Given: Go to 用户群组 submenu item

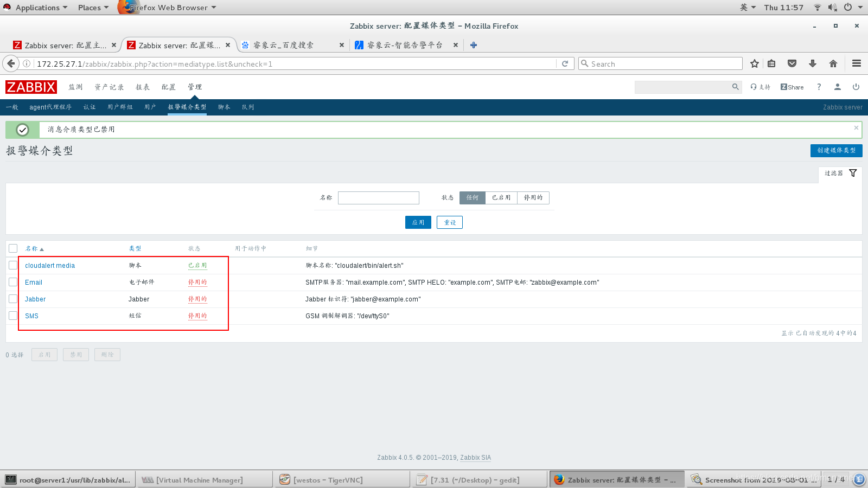Looking at the screenshot, I should point(120,107).
